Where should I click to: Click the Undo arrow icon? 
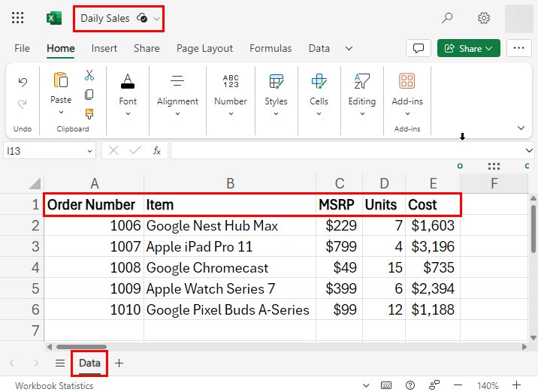tap(23, 82)
